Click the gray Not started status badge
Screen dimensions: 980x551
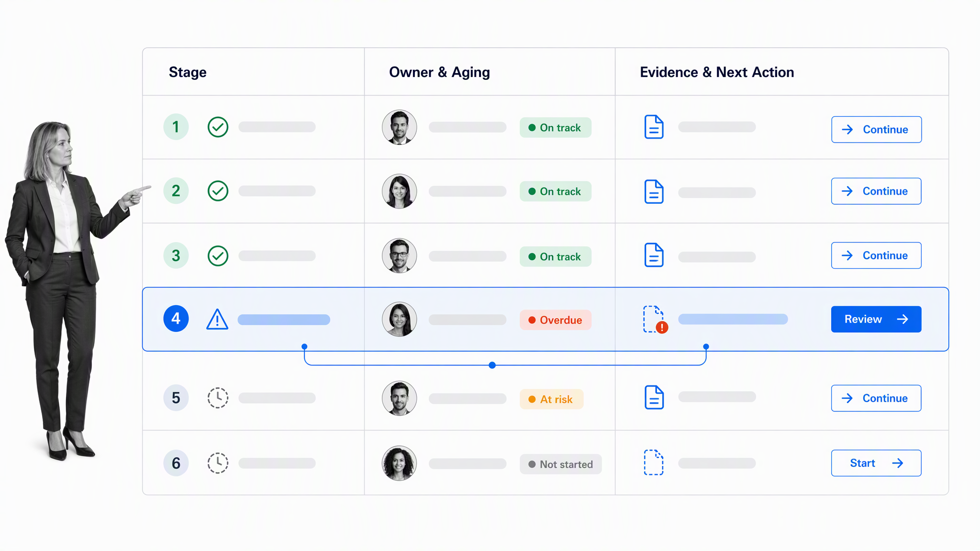561,464
